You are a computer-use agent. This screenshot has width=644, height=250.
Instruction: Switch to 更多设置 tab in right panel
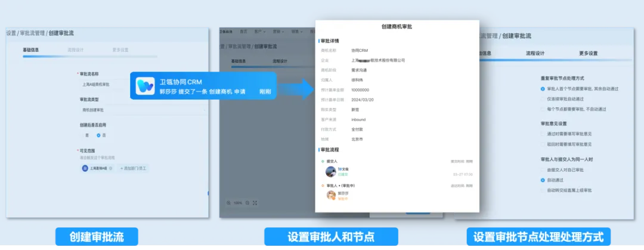coord(588,53)
